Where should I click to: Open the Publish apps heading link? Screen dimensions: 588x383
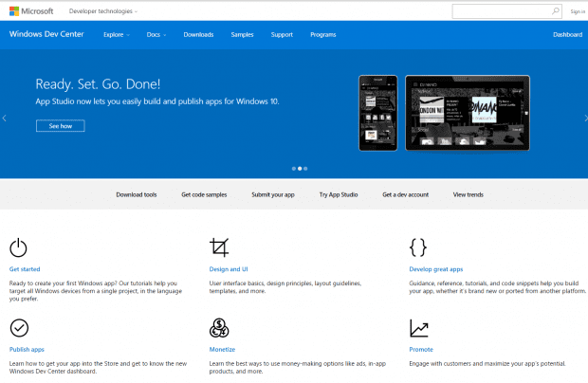click(27, 349)
